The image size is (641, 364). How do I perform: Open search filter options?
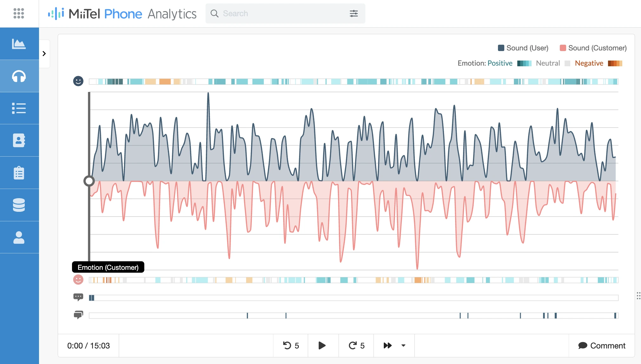tap(354, 13)
